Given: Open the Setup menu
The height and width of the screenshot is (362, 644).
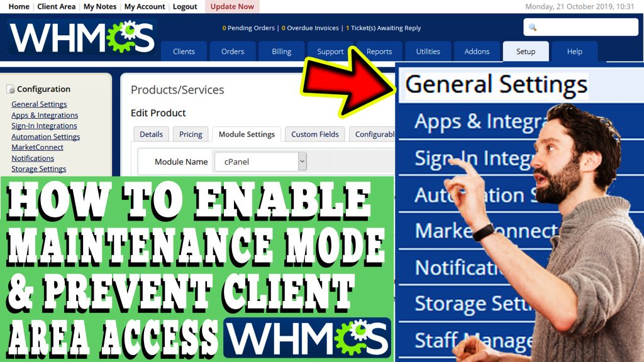Looking at the screenshot, I should pyautogui.click(x=526, y=52).
